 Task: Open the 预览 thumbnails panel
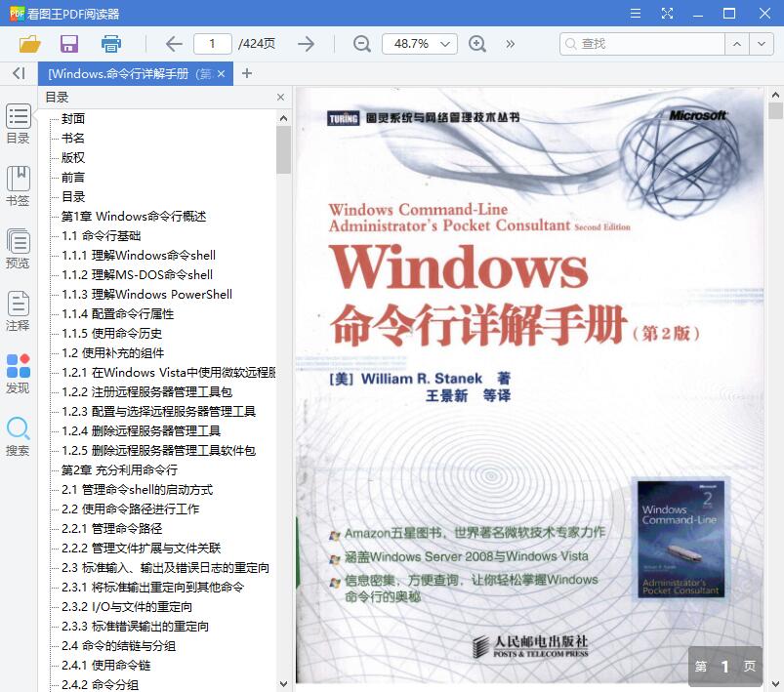pos(18,249)
